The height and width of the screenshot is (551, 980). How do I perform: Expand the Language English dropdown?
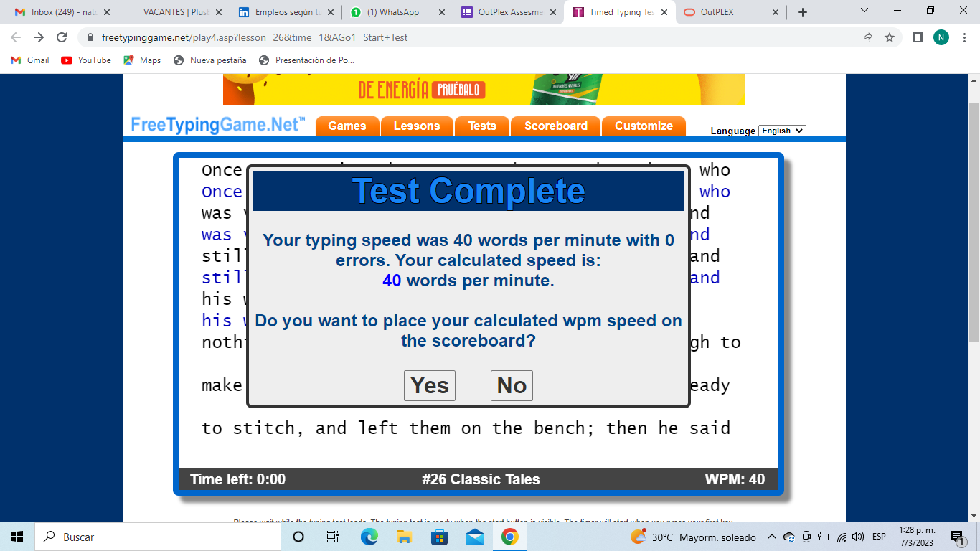(782, 131)
